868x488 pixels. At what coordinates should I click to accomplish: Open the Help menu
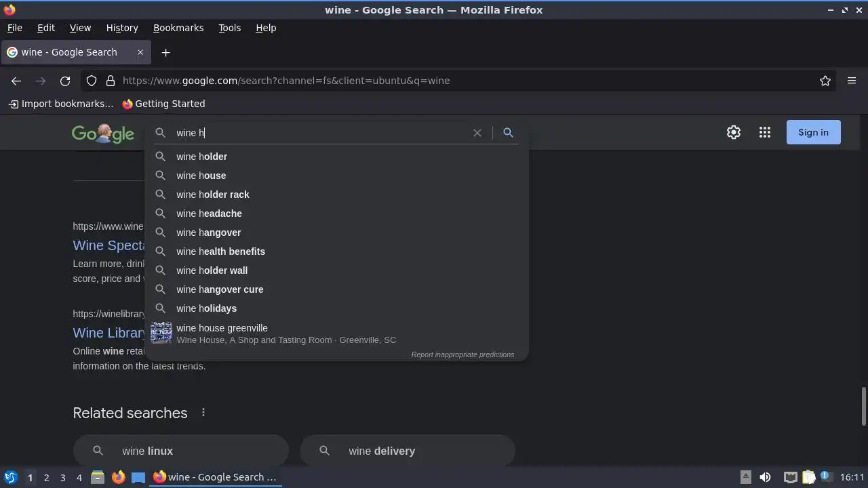tap(266, 28)
